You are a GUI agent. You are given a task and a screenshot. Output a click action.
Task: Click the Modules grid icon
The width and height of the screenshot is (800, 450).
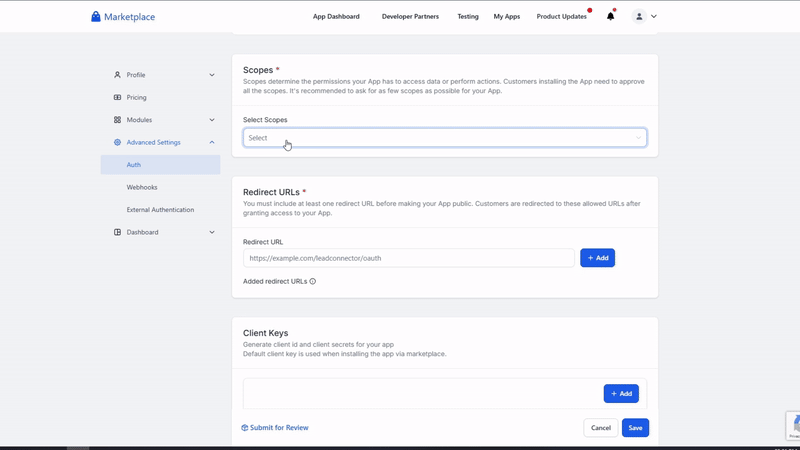point(117,120)
